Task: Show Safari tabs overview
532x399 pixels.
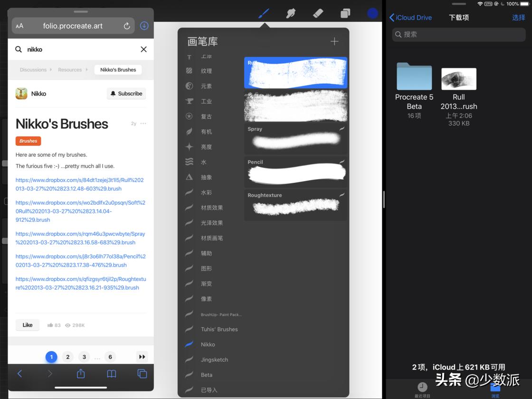Action: pyautogui.click(x=142, y=373)
